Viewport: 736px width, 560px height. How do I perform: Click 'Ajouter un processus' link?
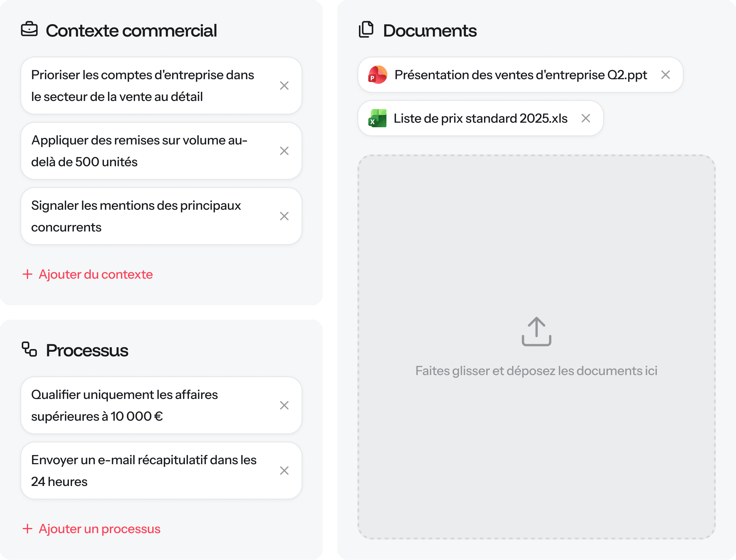click(99, 529)
